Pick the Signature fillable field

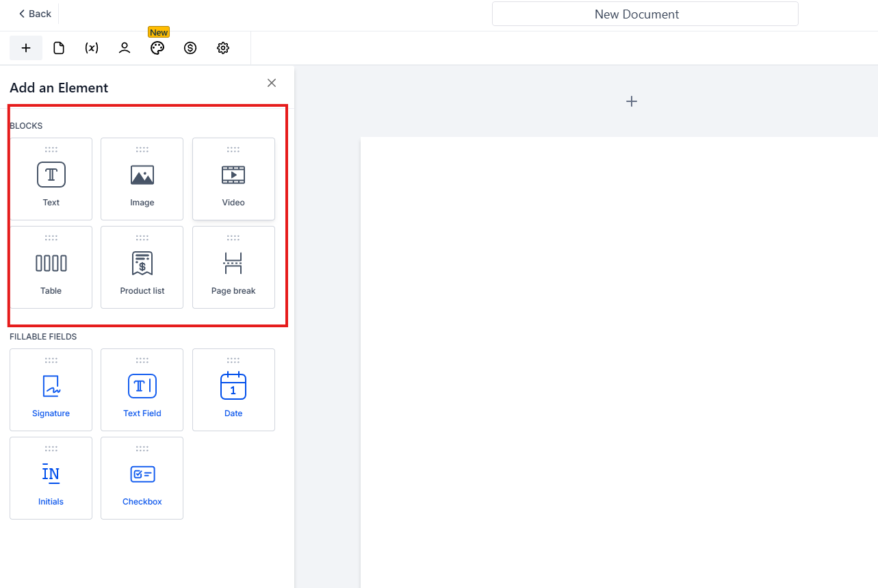point(51,390)
